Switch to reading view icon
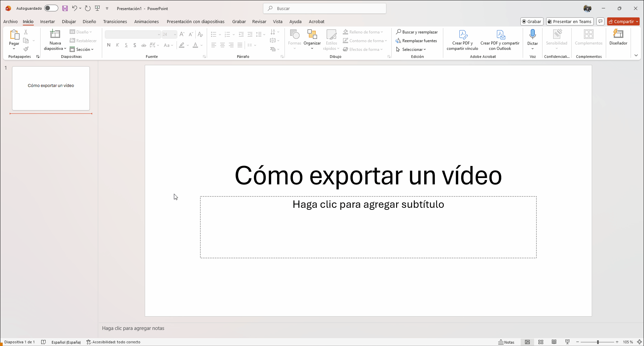644x346 pixels. [554, 342]
